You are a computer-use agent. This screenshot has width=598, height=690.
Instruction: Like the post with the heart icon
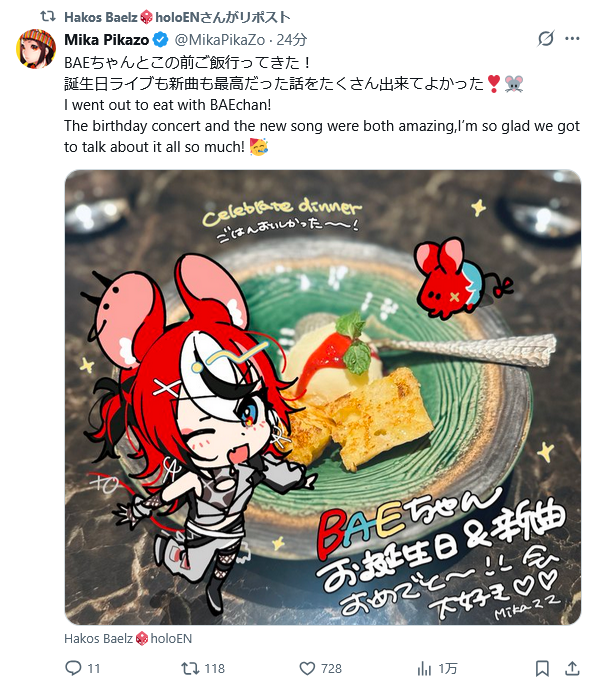point(307,668)
